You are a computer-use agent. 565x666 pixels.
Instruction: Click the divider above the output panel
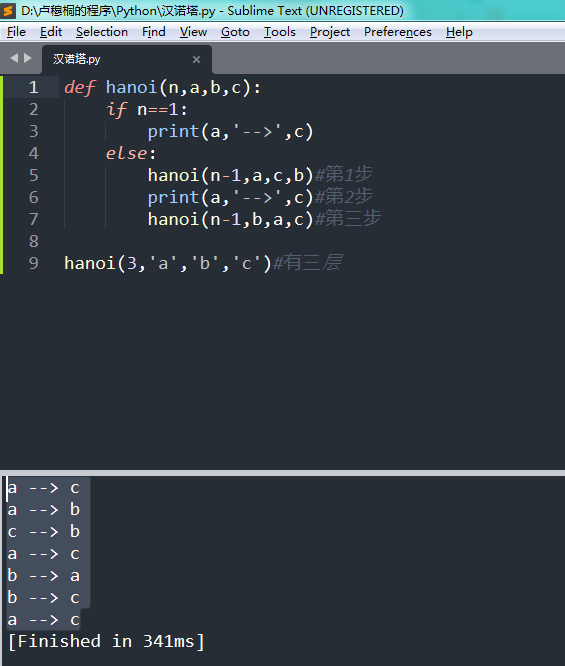pyautogui.click(x=282, y=472)
